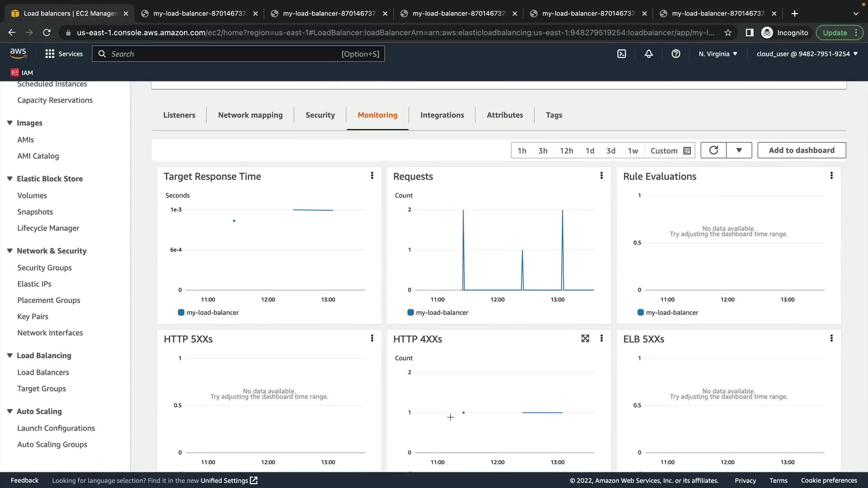Screen dimensions: 868x488
Task: Select the 1w time range
Action: (632, 151)
